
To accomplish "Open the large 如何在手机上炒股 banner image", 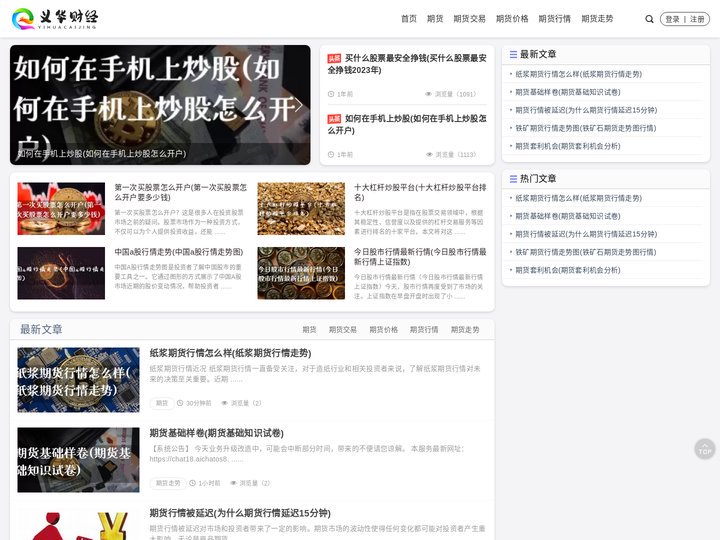I will tap(160, 105).
